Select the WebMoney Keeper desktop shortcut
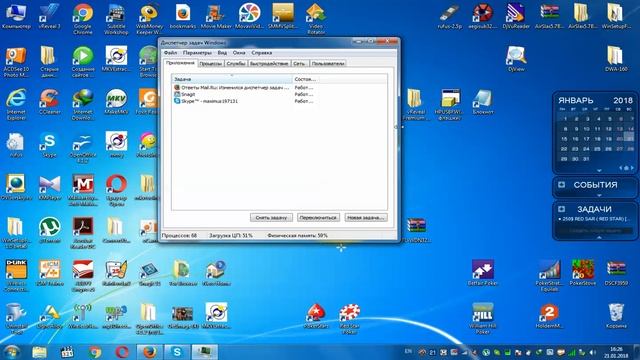The height and width of the screenshot is (360, 640). tap(149, 18)
